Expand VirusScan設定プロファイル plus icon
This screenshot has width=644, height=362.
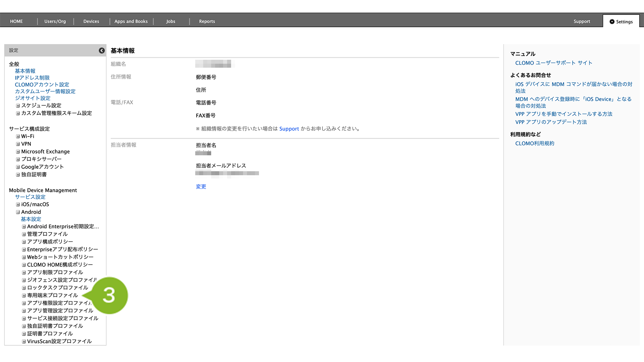[x=24, y=341]
